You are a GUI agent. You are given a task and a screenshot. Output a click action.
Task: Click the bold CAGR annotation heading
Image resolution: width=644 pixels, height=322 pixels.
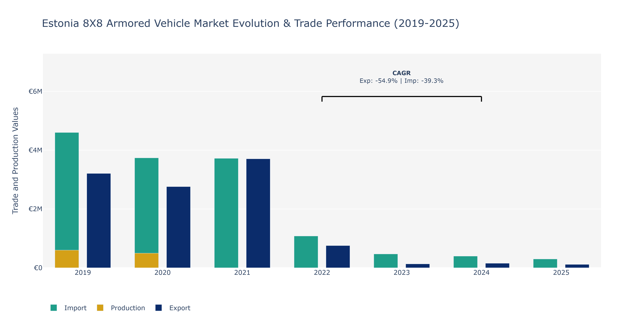402,73
